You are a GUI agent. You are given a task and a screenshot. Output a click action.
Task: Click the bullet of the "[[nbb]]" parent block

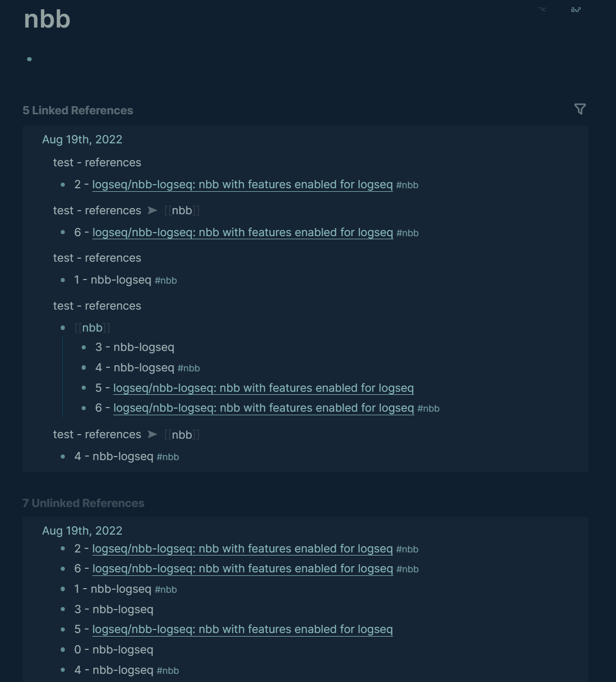tap(62, 328)
